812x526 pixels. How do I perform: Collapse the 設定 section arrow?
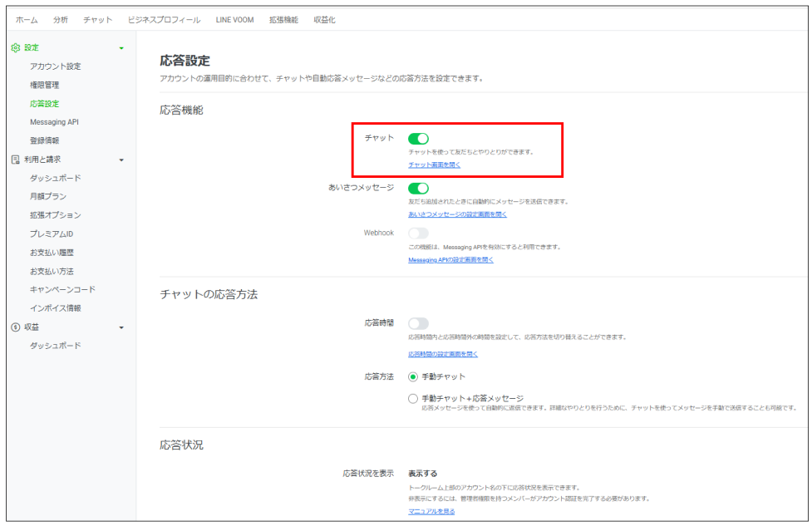point(121,48)
